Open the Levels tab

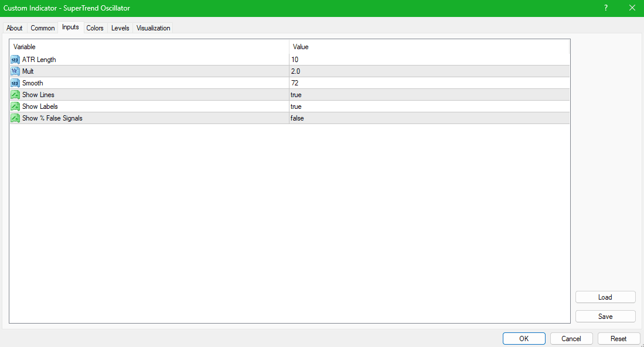click(x=120, y=28)
